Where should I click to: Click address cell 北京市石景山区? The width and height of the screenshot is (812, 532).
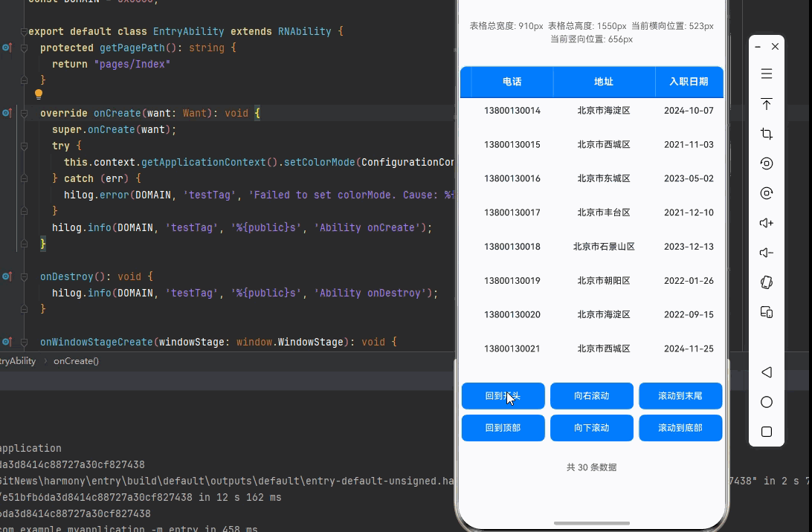(604, 247)
